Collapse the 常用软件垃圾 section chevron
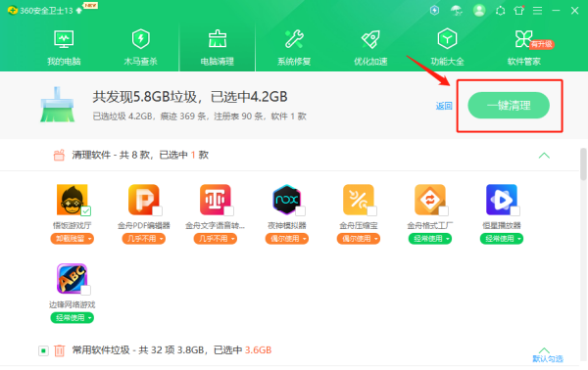The height and width of the screenshot is (370, 588). click(544, 349)
